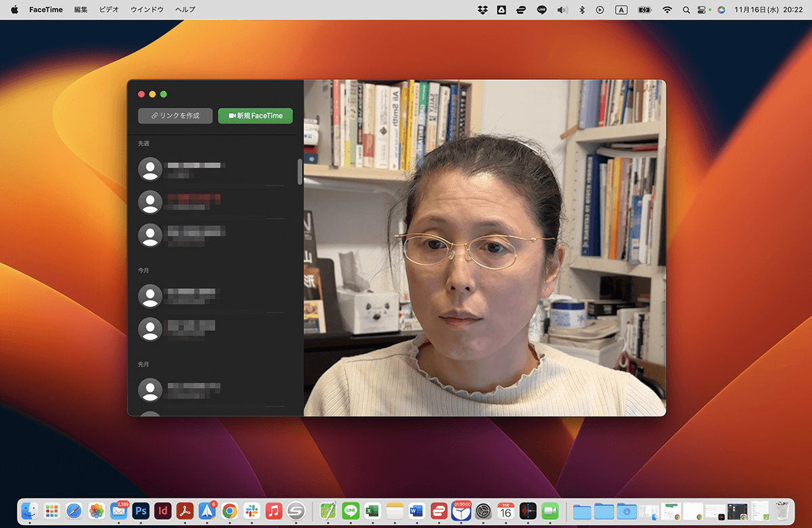This screenshot has height=528, width=812.
Task: Open Mail with the unread badge
Action: [x=119, y=510]
